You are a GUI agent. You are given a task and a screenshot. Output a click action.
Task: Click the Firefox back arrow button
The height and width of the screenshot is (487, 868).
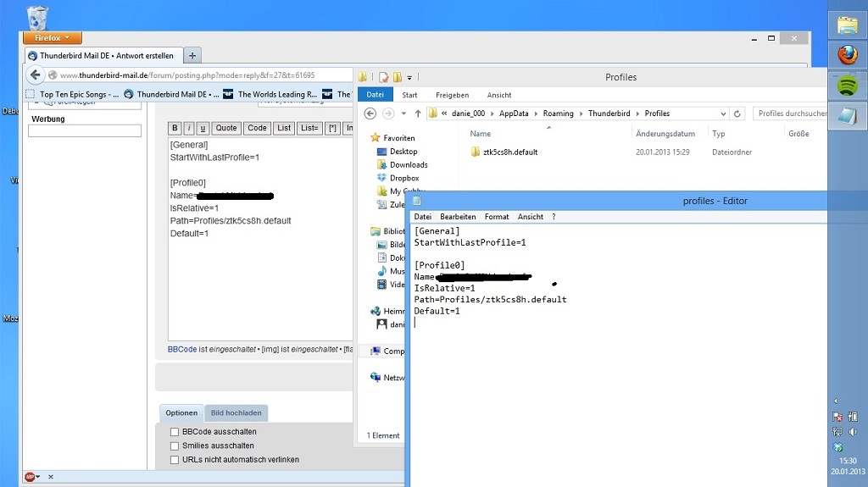tap(36, 75)
